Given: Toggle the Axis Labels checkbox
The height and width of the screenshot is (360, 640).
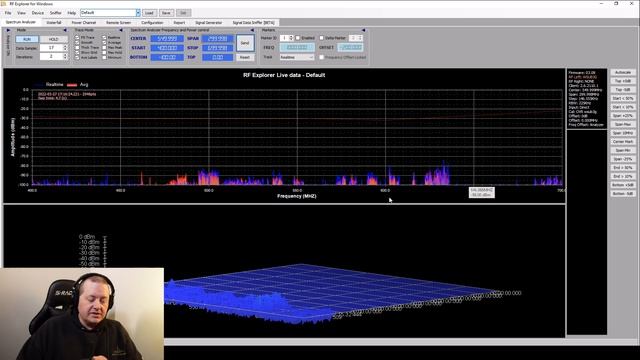Looking at the screenshot, I should (77, 58).
